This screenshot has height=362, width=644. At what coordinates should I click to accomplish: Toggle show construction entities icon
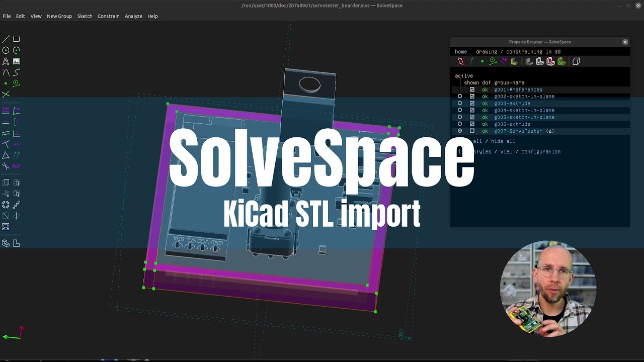493,61
